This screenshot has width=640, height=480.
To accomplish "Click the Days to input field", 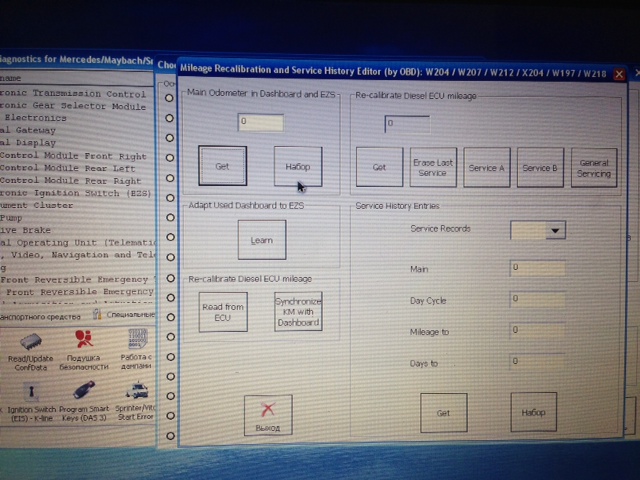I will pyautogui.click(x=538, y=362).
